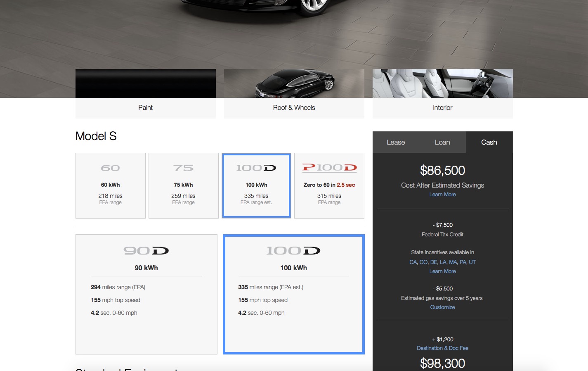Open the Roof & Wheels thumbnail
Image resolution: width=588 pixels, height=371 pixels.
click(x=294, y=94)
